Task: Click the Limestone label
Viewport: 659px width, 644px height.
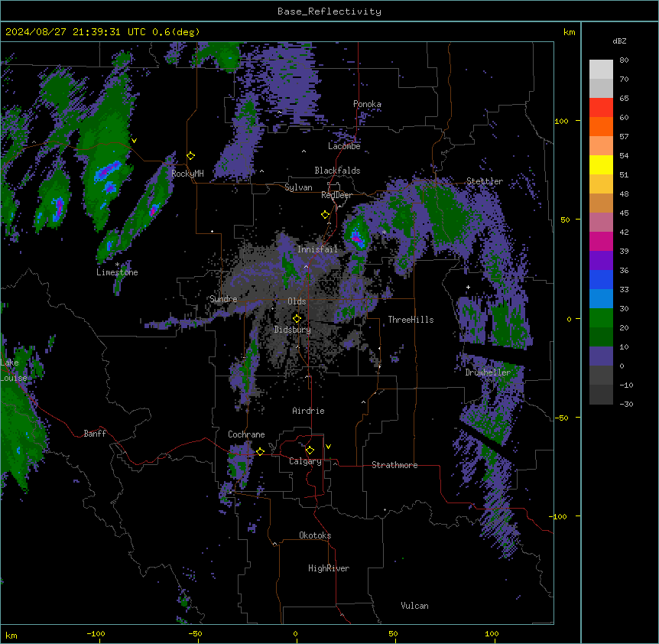Action: (117, 272)
